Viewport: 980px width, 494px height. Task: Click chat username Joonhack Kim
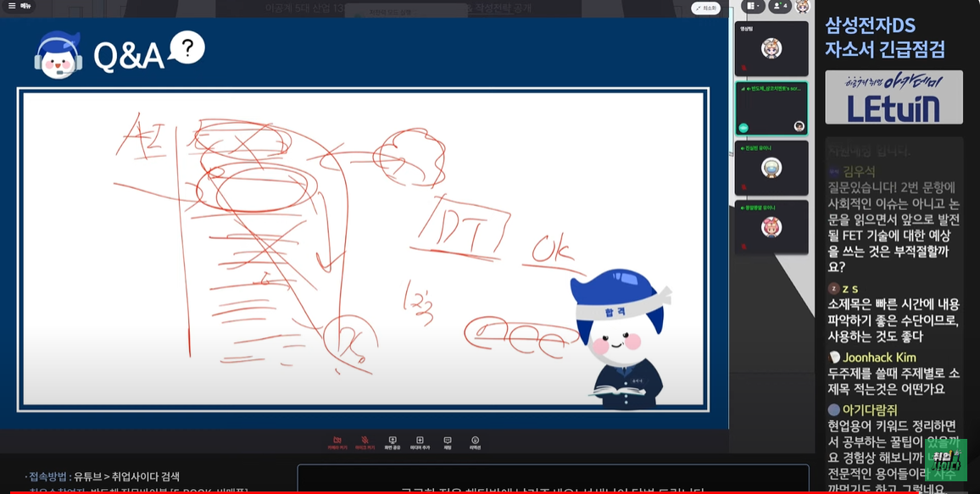point(879,358)
